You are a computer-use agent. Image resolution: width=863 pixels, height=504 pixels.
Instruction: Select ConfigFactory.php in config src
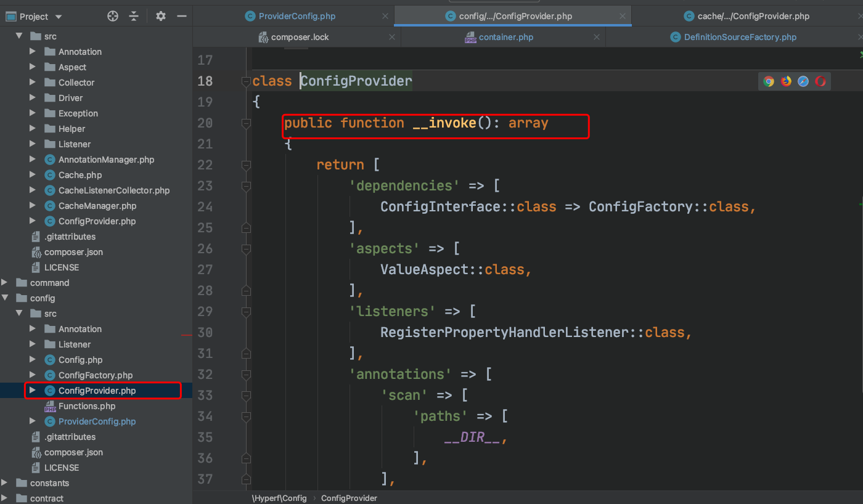96,375
